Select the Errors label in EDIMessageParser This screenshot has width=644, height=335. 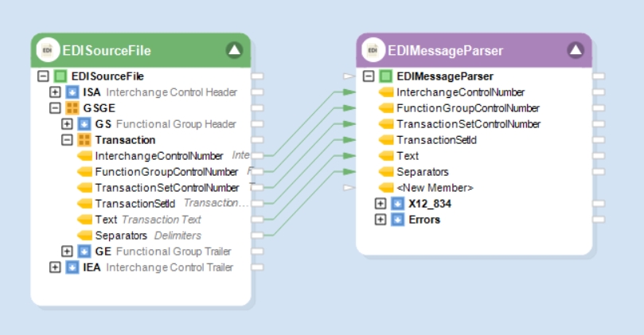click(x=424, y=220)
